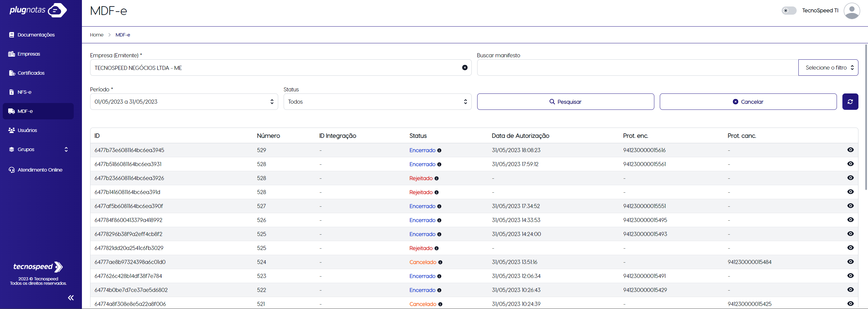Viewport: 868px width, 309px height.
Task: Click info icon beside Rejeitado on 6477b2366081164bc6ea3926
Action: 436,178
